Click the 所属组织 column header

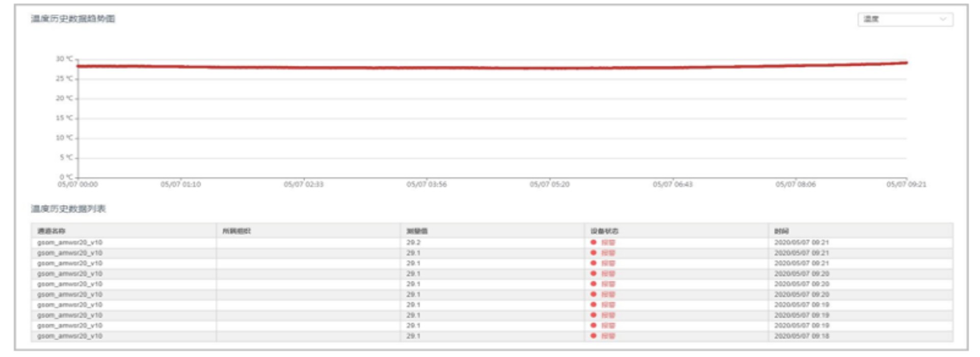[236, 231]
